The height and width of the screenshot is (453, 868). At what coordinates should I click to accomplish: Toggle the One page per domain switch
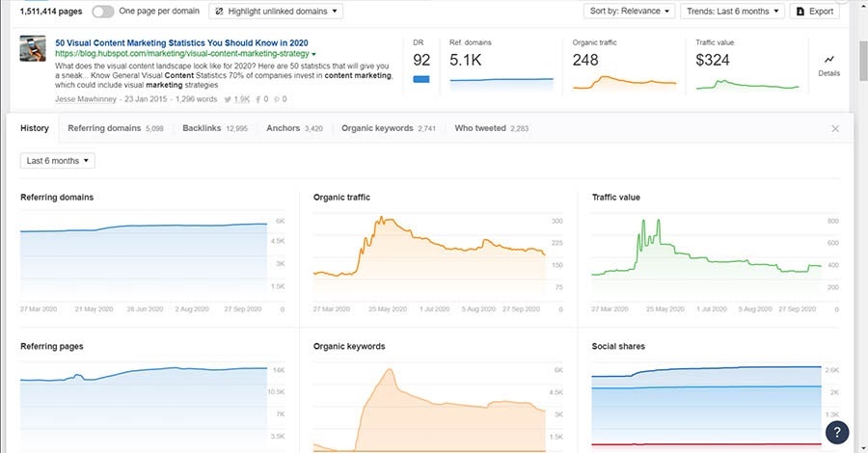pyautogui.click(x=103, y=12)
